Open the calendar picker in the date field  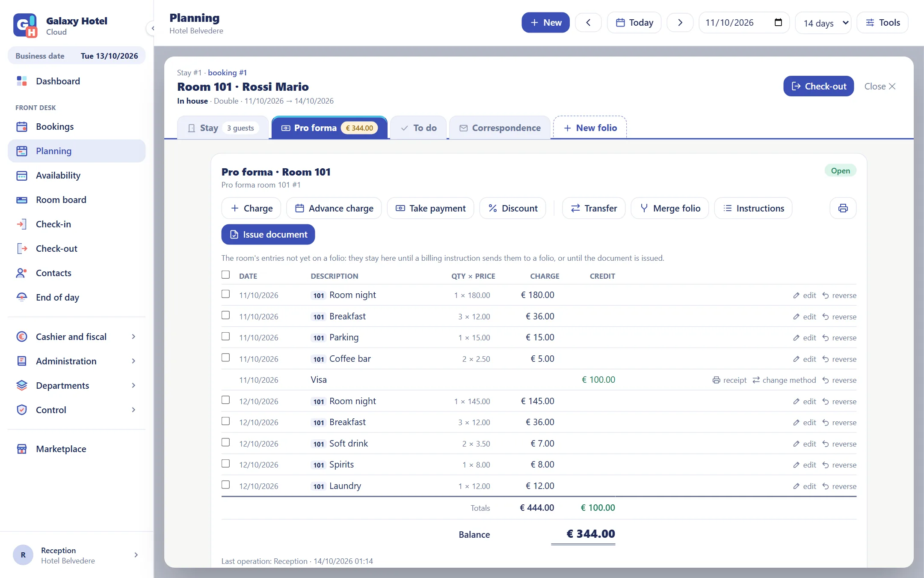[778, 23]
